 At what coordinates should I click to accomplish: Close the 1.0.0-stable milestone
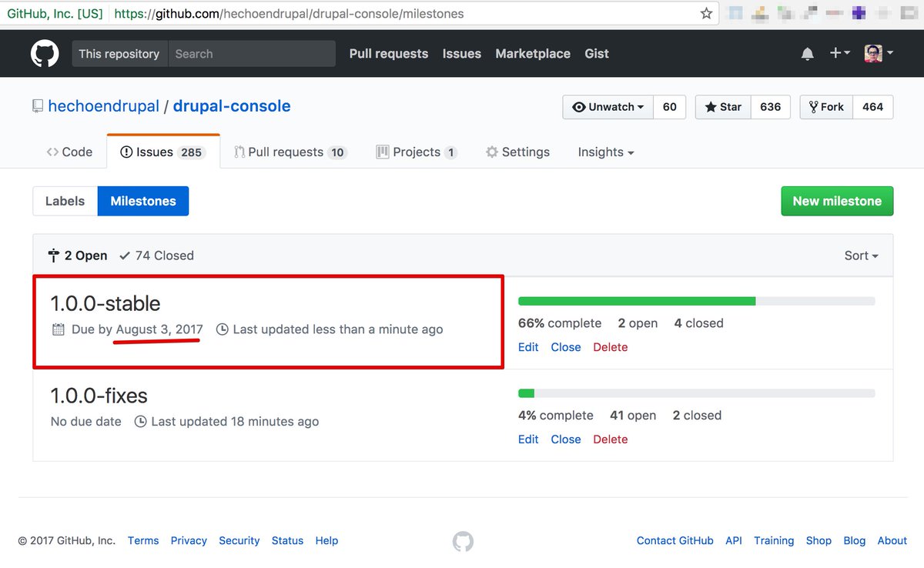566,347
